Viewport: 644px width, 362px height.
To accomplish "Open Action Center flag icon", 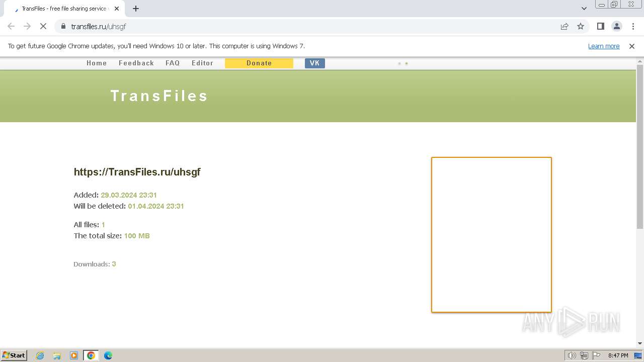I will (x=596, y=355).
